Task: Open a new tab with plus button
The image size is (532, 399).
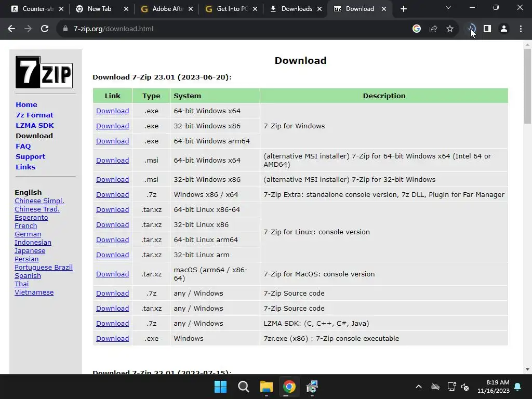Action: click(403, 9)
